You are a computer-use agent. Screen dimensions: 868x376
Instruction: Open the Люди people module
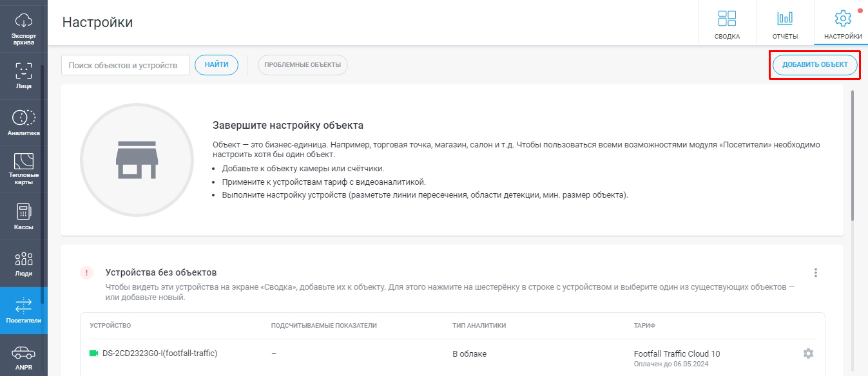click(23, 264)
